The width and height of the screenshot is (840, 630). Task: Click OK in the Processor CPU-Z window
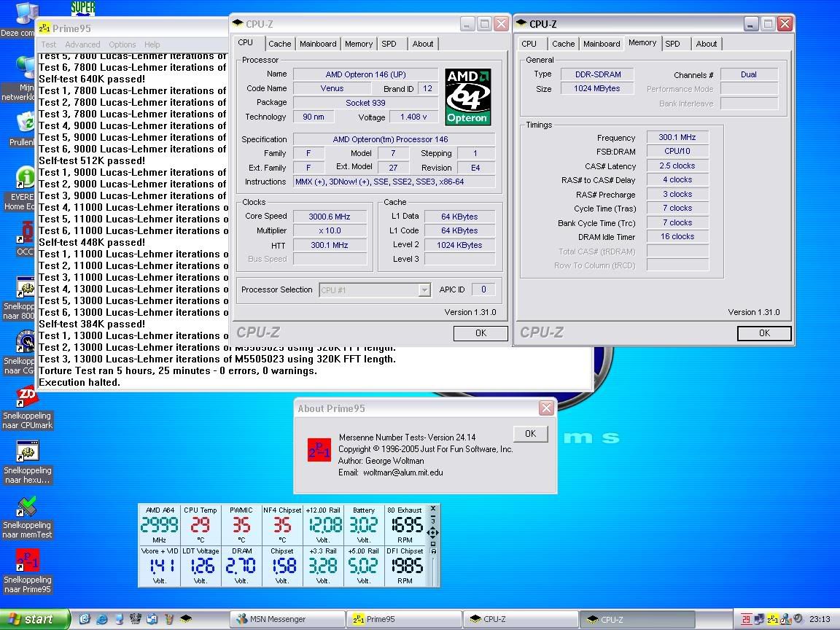[481, 333]
